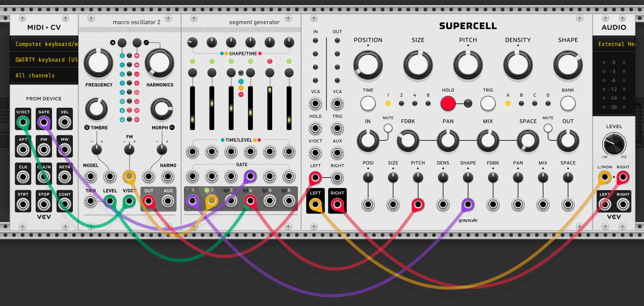Click the grayscale label on Supercell
This screenshot has width=644, height=306.
(468, 220)
